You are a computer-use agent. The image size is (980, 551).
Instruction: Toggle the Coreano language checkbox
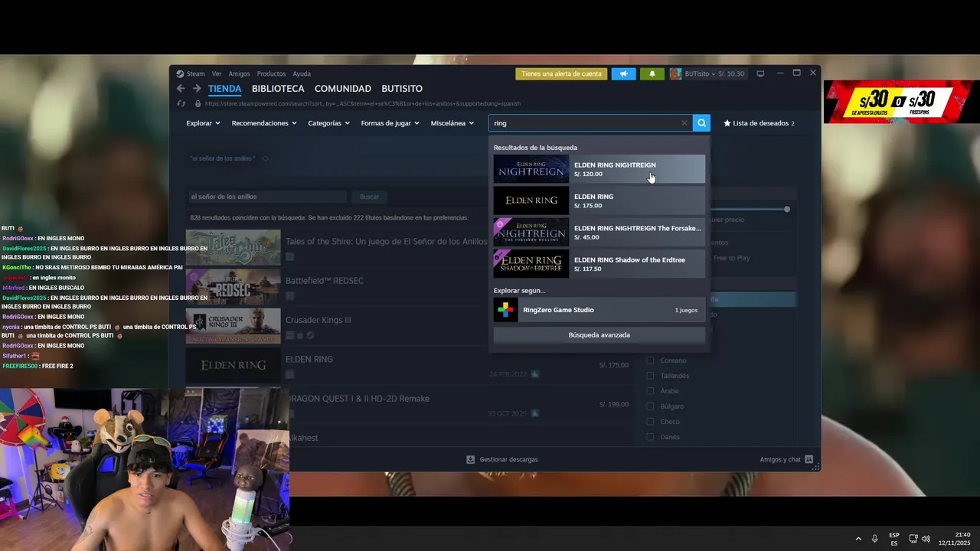[650, 360]
